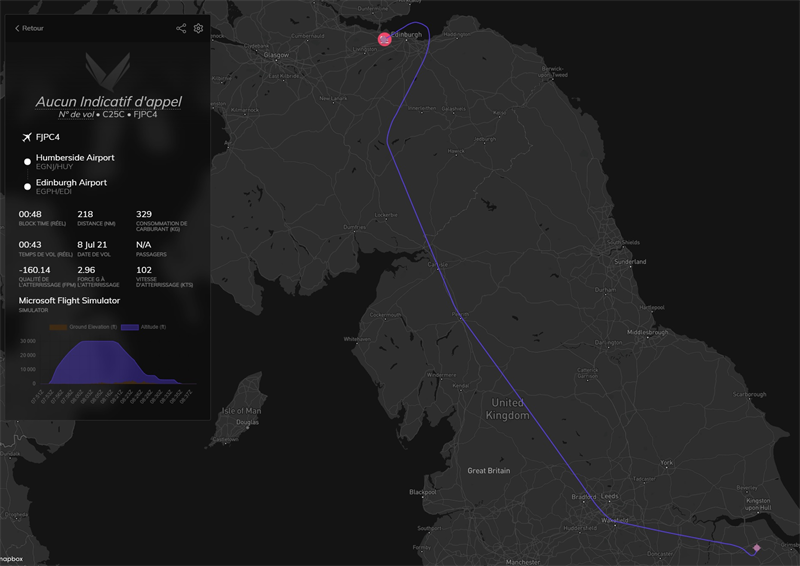Click the FJPC4 aircraft registration

(49, 137)
